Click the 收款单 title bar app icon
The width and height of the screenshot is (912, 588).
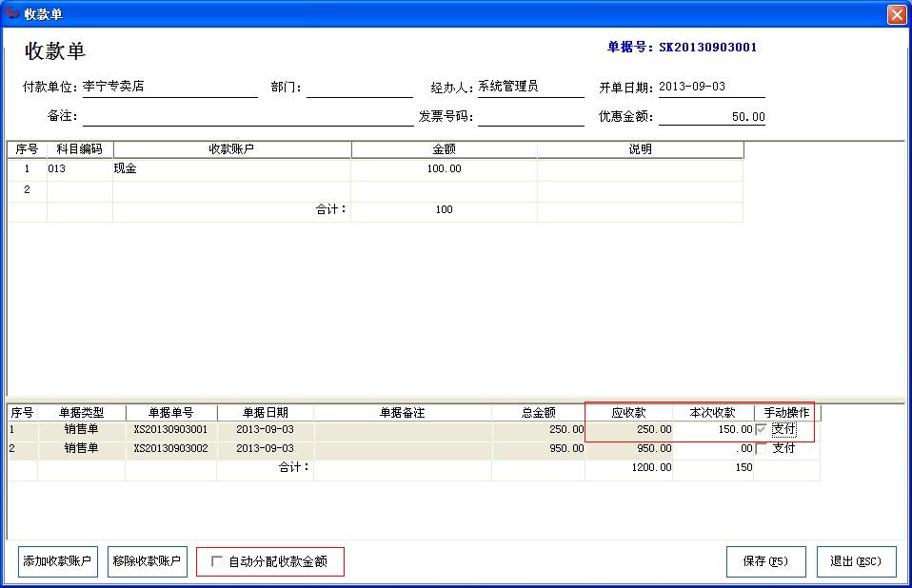[x=11, y=12]
